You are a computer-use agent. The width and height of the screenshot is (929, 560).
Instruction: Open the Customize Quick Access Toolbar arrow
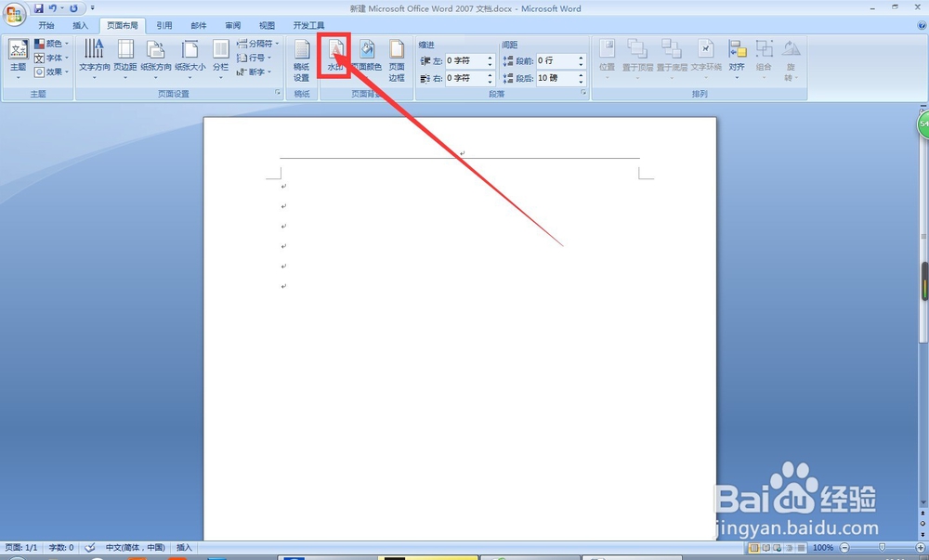[x=92, y=8]
